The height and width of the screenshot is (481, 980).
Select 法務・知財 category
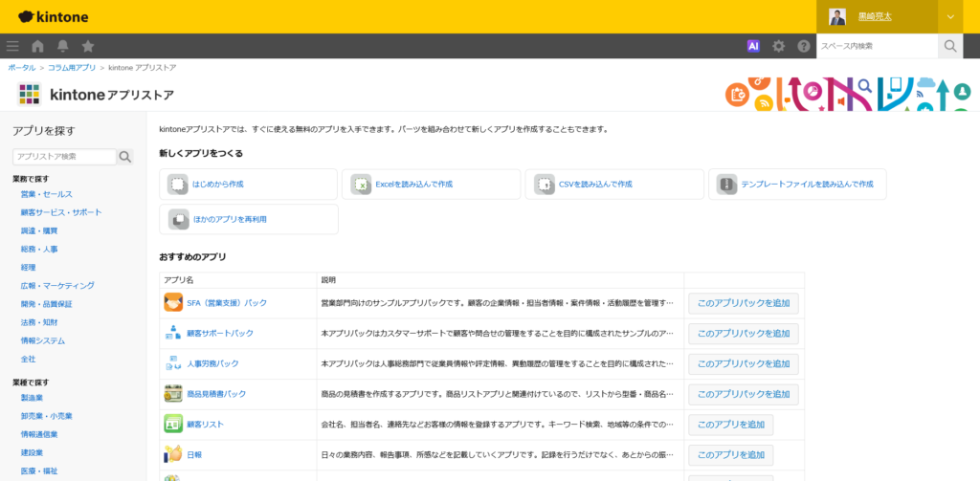[38, 322]
